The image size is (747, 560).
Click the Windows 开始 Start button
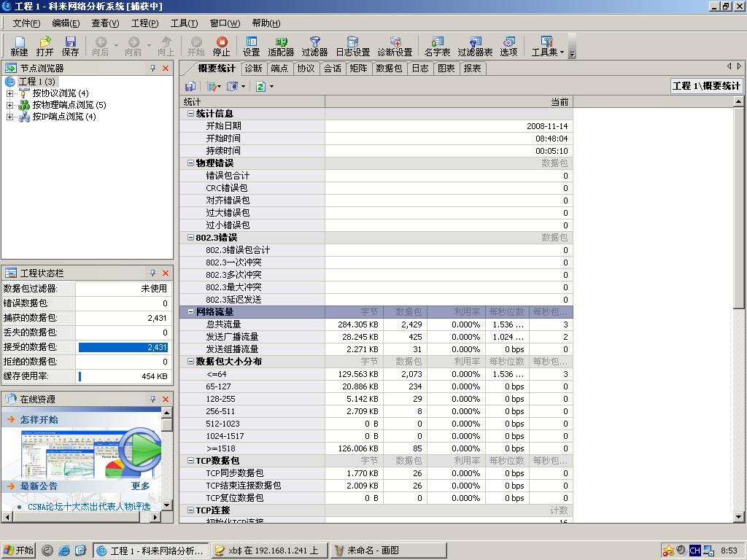19,551
